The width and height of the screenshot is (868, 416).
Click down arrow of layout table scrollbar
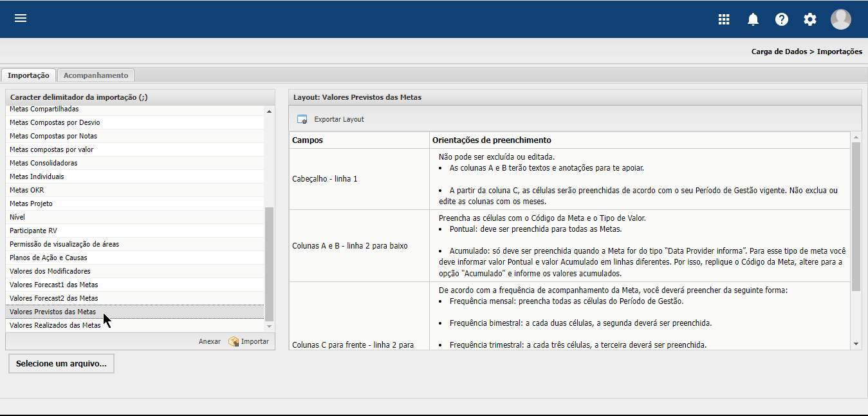coord(856,345)
